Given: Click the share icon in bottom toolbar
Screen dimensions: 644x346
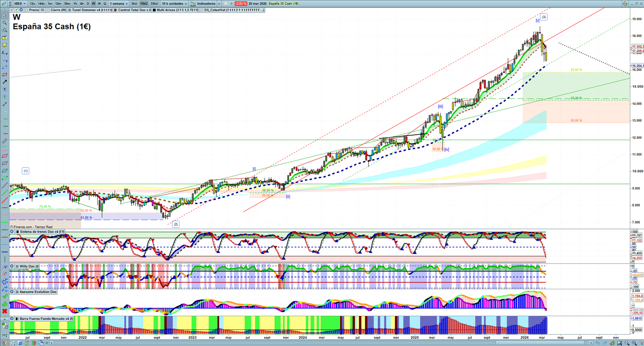Looking at the screenshot, I should [13, 343].
